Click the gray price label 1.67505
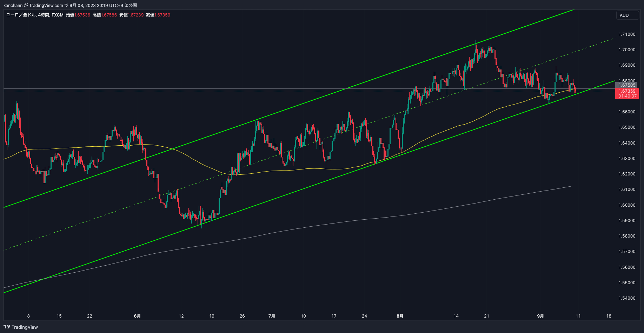The image size is (644, 333). tap(627, 85)
